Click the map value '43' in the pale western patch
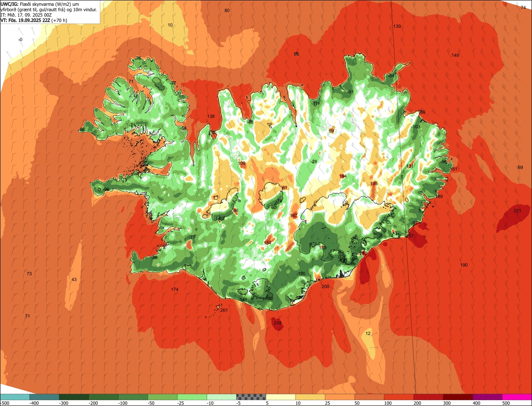Image resolution: width=532 pixels, height=406 pixels. (x=74, y=279)
